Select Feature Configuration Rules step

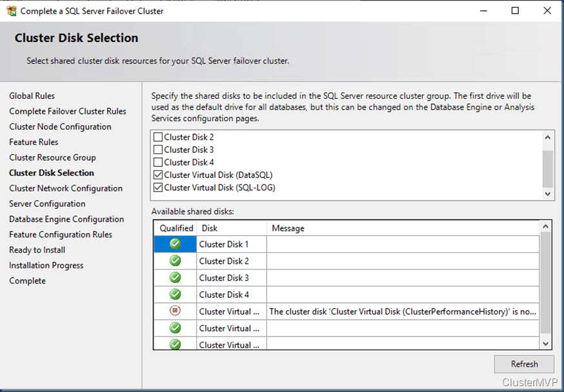tap(61, 235)
